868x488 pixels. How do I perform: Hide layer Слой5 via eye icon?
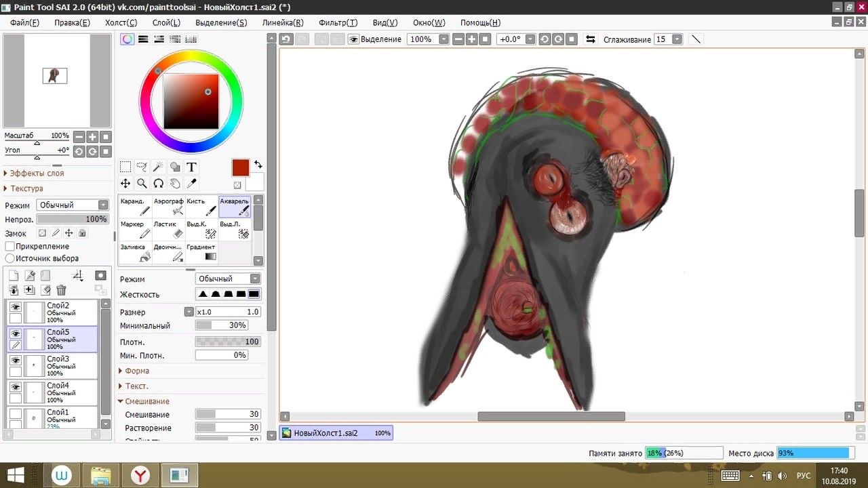pos(15,333)
